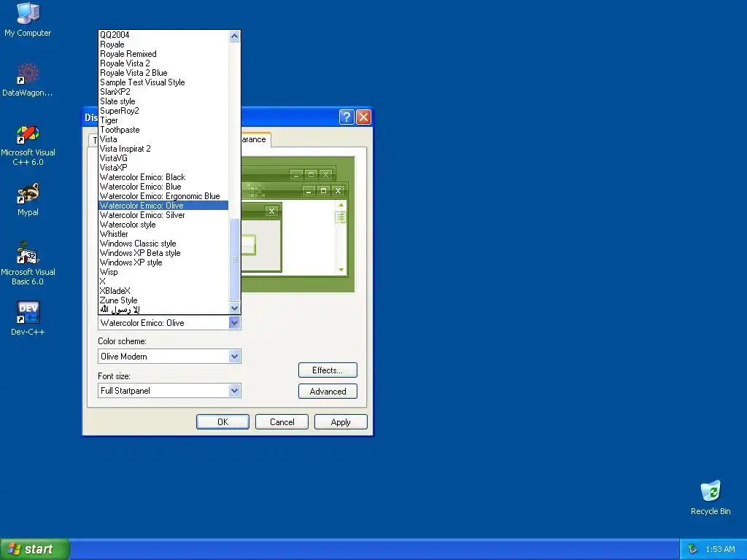Choose the Arabic-named style entry

click(163, 309)
